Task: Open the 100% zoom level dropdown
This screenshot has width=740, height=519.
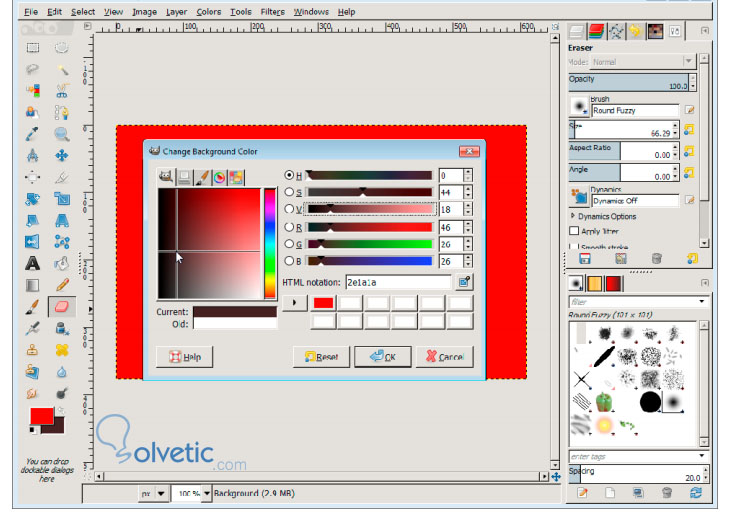Action: [x=207, y=494]
